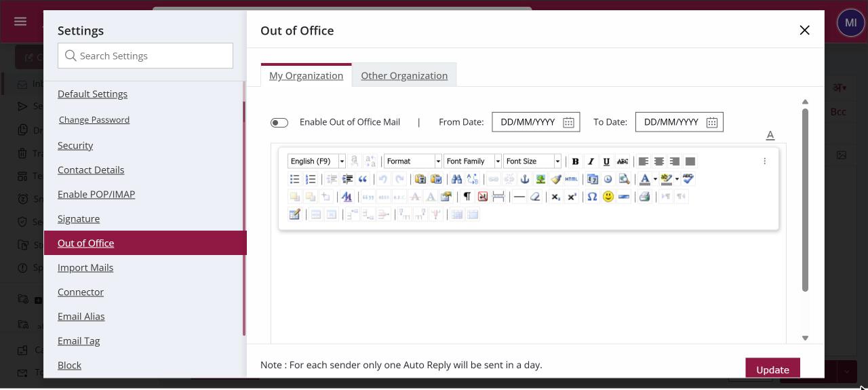Insert current time
The image size is (868, 390).
point(608,179)
